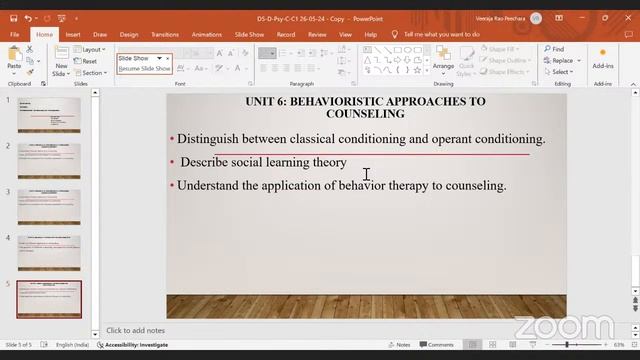Click the Format Painter brush icon
Screen dimensions: 640x360
(x=30, y=72)
